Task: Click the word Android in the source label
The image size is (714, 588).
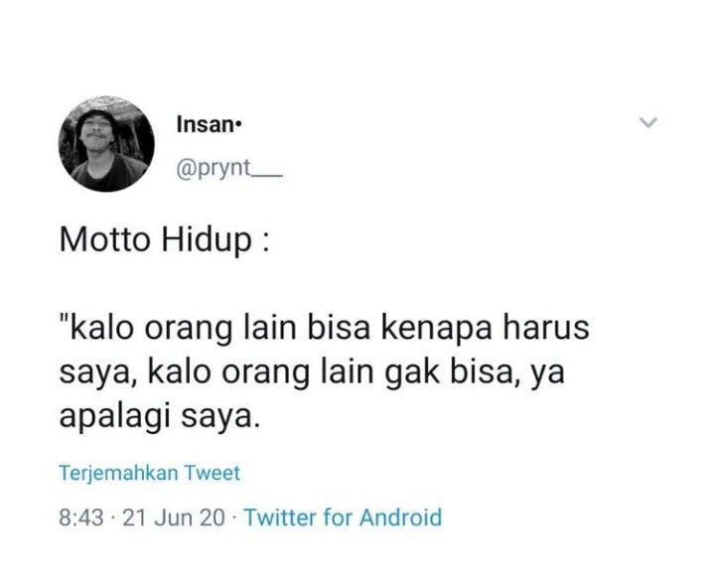Action: [x=401, y=517]
